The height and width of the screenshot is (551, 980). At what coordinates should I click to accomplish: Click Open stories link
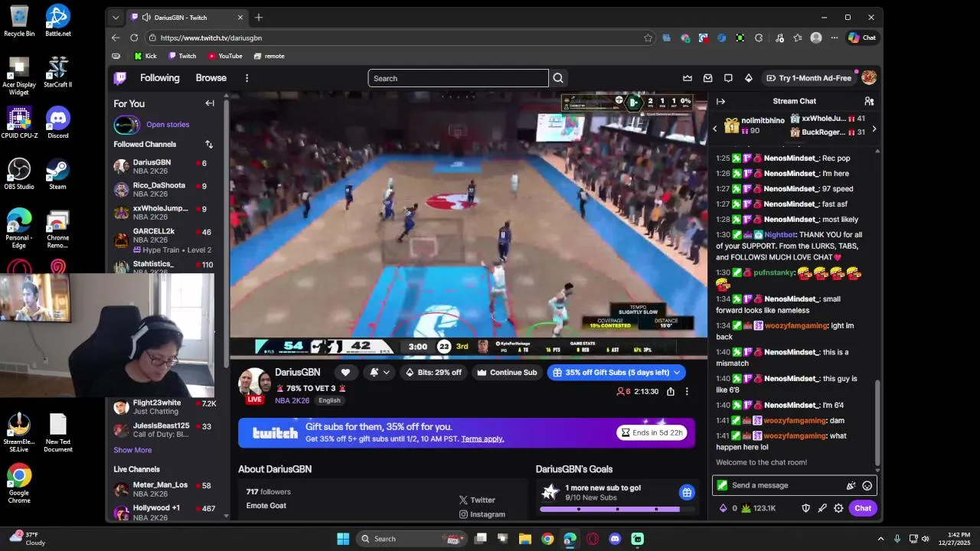pos(168,125)
